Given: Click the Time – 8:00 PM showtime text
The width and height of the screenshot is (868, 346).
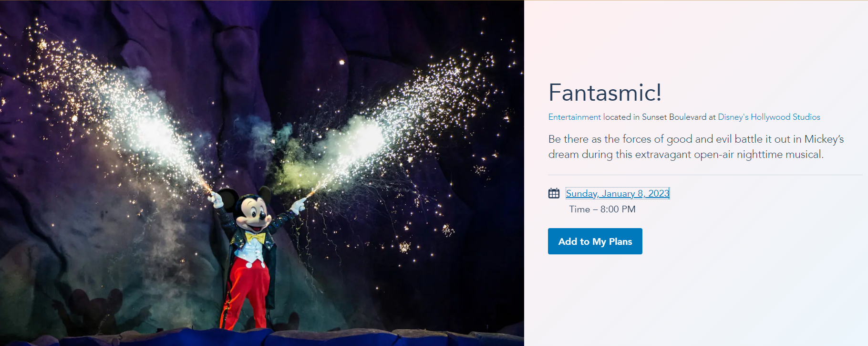Looking at the screenshot, I should coord(602,209).
